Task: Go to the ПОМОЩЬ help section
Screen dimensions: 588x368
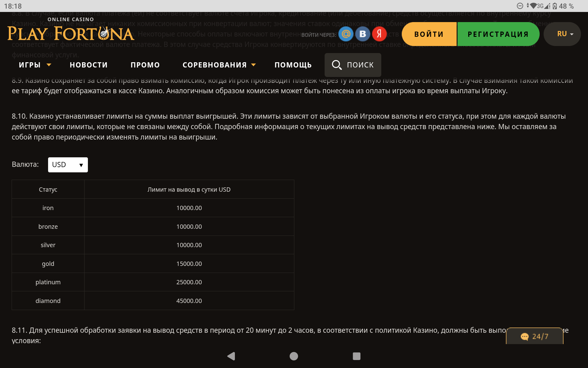Action: (293, 65)
